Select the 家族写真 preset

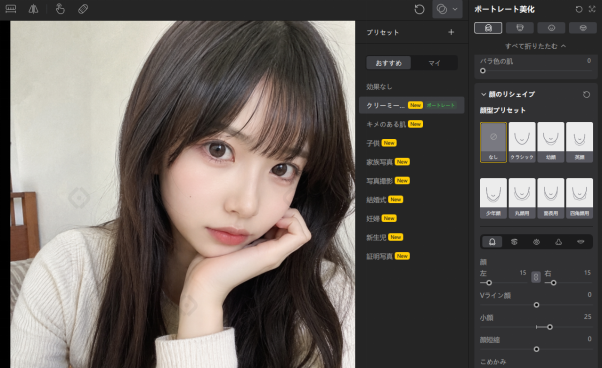[411, 162]
